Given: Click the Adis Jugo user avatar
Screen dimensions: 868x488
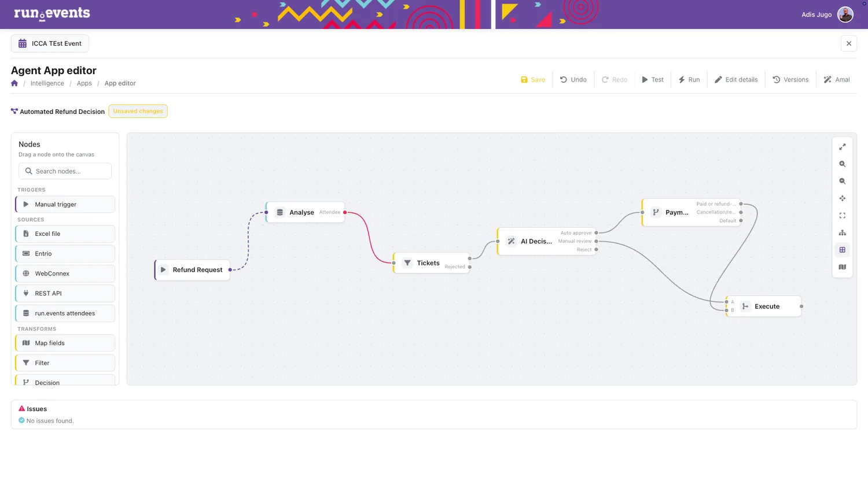Looking at the screenshot, I should click(845, 14).
